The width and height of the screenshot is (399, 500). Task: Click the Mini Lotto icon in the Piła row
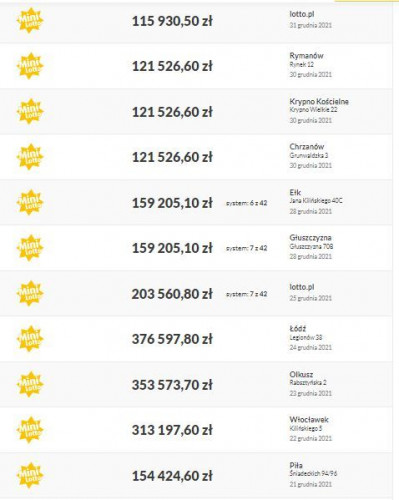pyautogui.click(x=30, y=475)
